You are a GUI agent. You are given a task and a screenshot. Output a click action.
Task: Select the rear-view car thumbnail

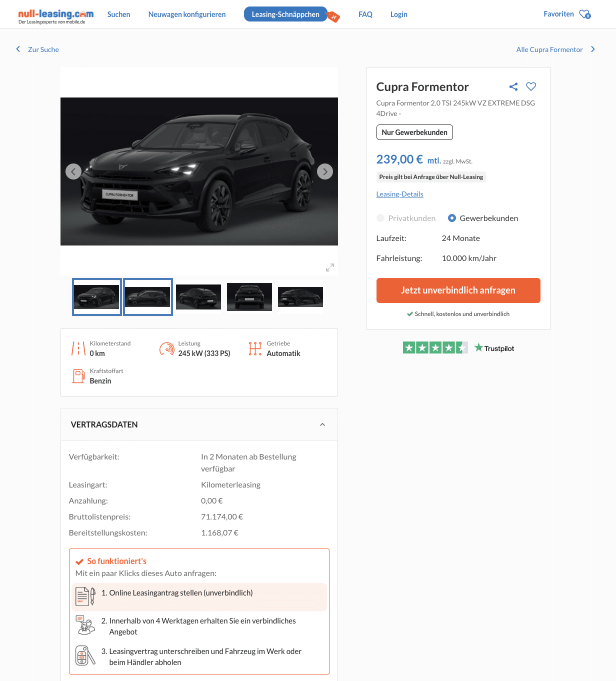(249, 297)
